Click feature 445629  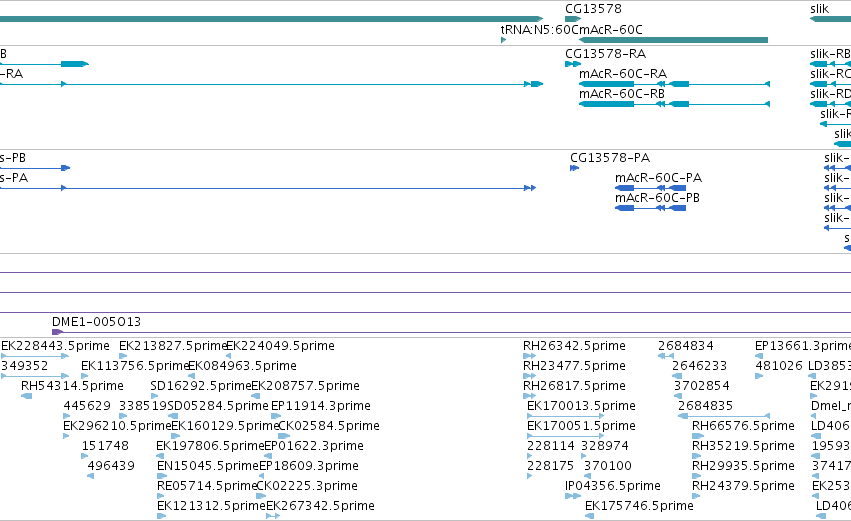[87, 406]
